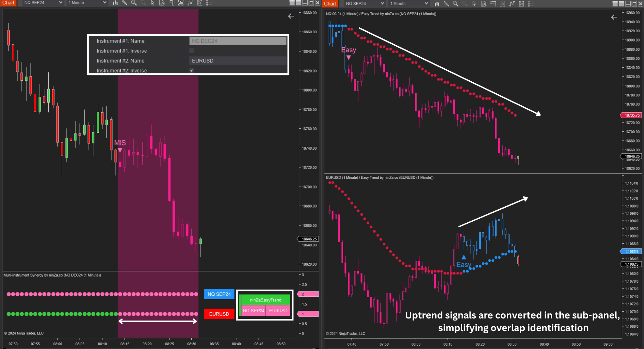Screen dimensions: 644x349
Task: Click the Chart tab on the left window
Action: pos(8,3)
